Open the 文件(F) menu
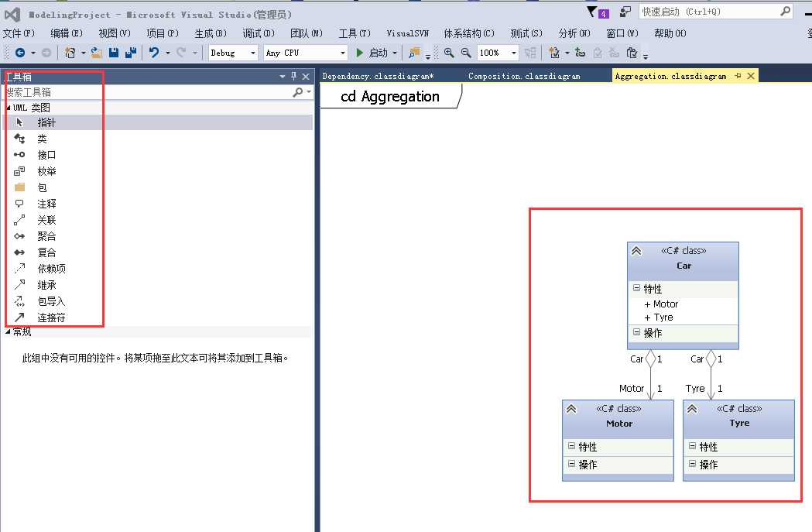Viewport: 812px width, 532px height. (x=19, y=33)
